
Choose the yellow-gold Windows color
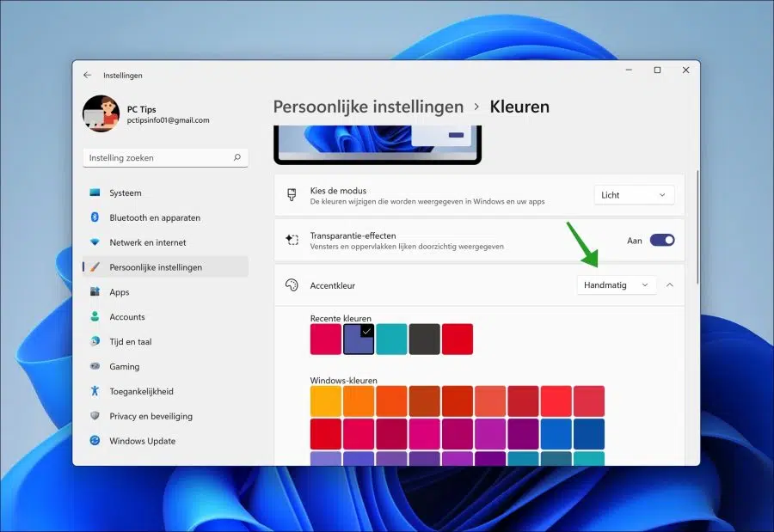click(326, 401)
